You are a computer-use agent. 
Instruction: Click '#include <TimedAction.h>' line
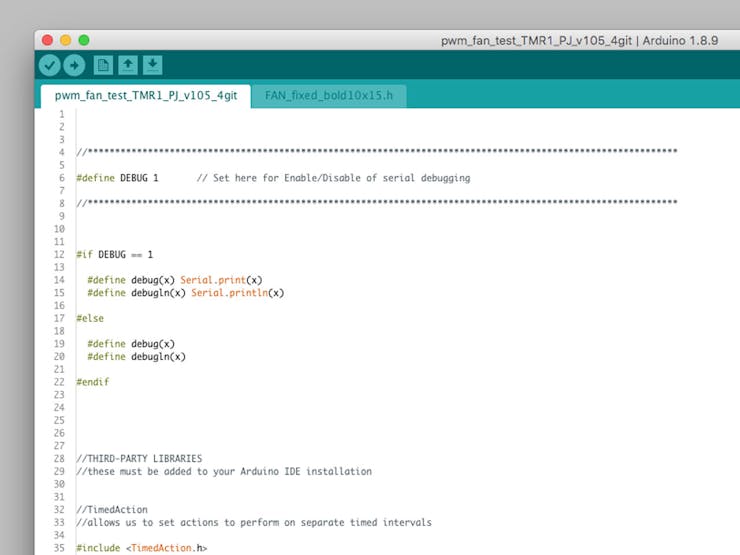click(142, 548)
